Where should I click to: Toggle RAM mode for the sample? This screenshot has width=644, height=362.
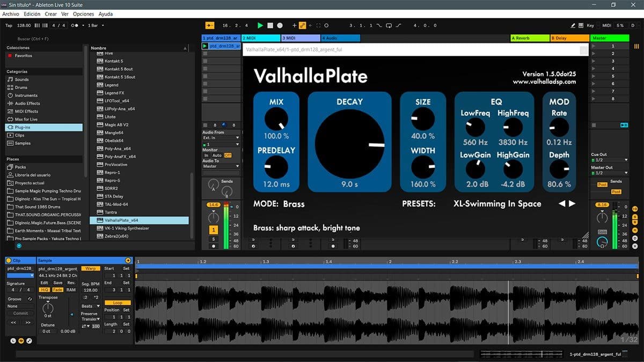tap(71, 290)
